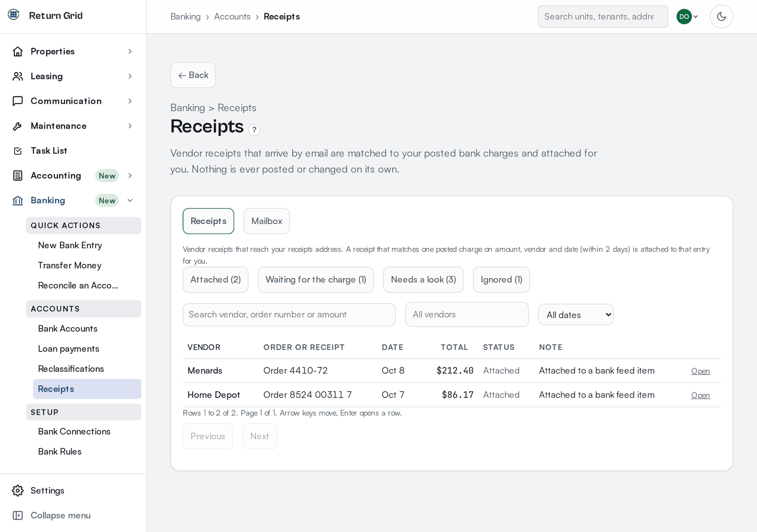This screenshot has height=532, width=757.
Task: Toggle dark mode with the moon icon
Action: click(722, 17)
